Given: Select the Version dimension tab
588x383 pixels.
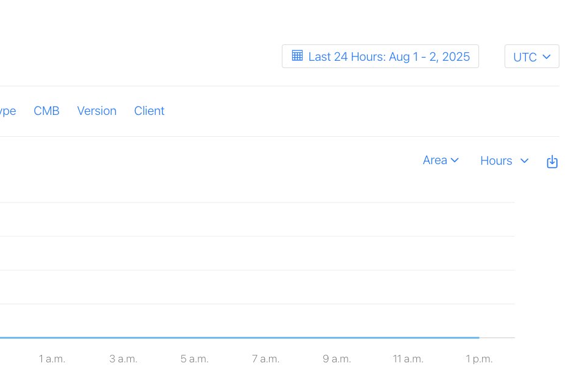Looking at the screenshot, I should pos(97,111).
